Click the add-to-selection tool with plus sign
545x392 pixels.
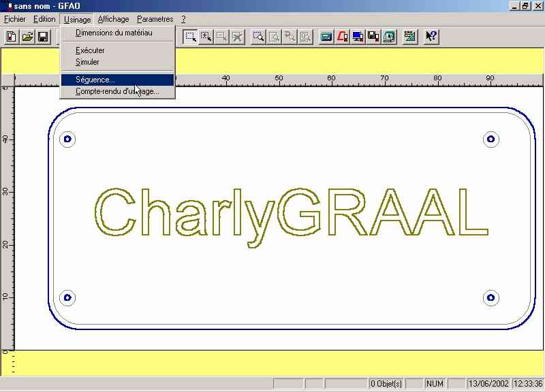point(206,37)
